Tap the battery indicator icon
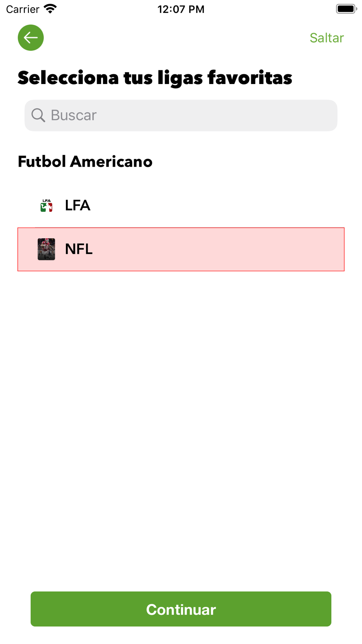Image resolution: width=362 pixels, height=644 pixels. pos(346,9)
